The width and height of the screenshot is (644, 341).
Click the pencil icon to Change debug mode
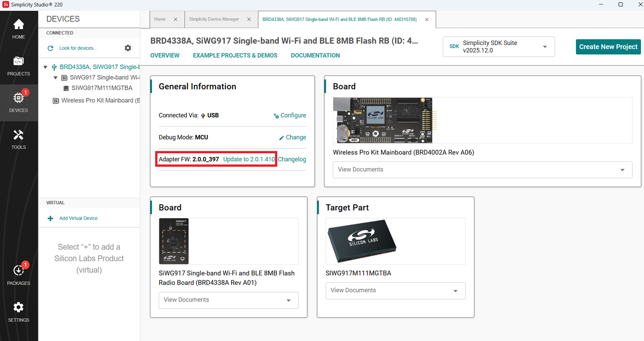point(281,137)
